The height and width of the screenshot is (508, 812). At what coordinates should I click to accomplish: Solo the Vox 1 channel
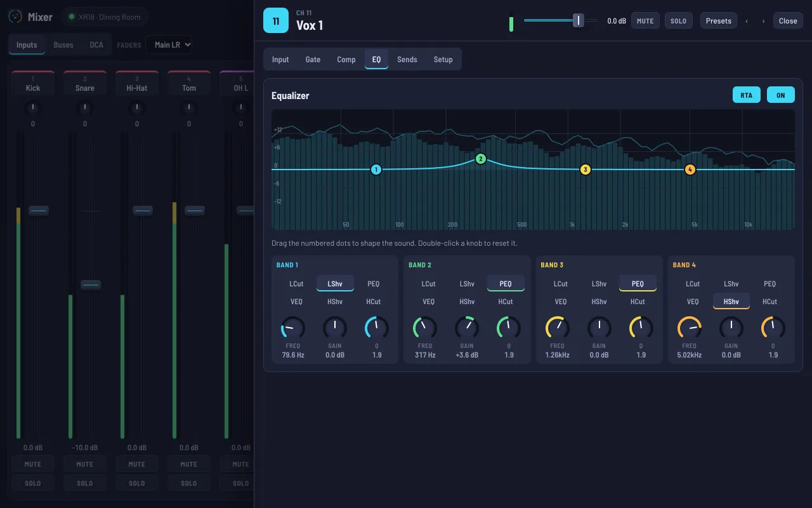pyautogui.click(x=678, y=21)
